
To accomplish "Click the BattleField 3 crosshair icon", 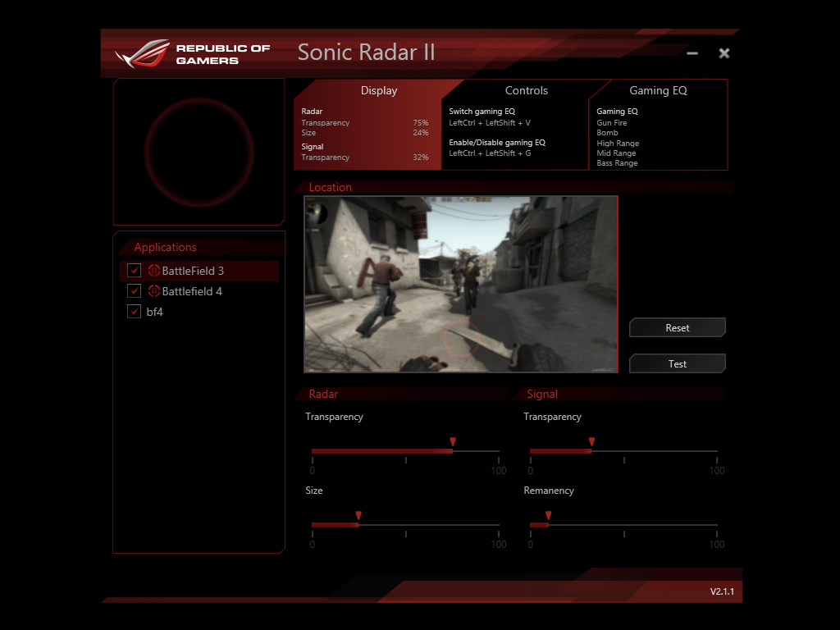I will (x=154, y=271).
